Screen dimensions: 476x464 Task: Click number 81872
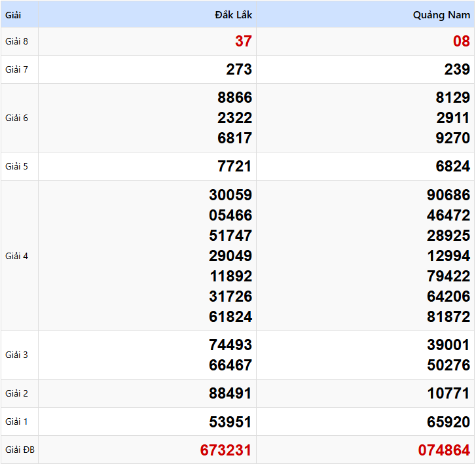[x=449, y=317]
